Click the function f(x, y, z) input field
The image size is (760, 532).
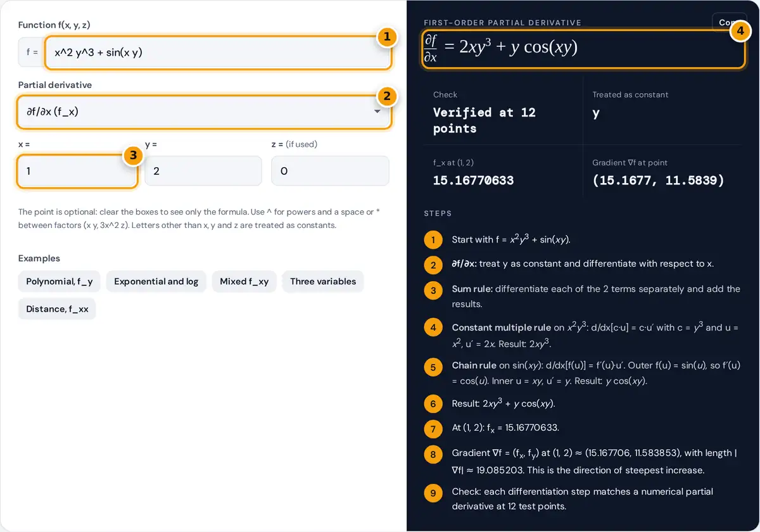coord(218,53)
